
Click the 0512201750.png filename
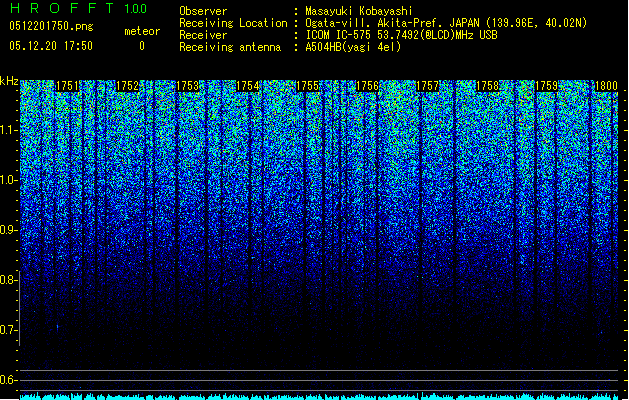point(51,26)
